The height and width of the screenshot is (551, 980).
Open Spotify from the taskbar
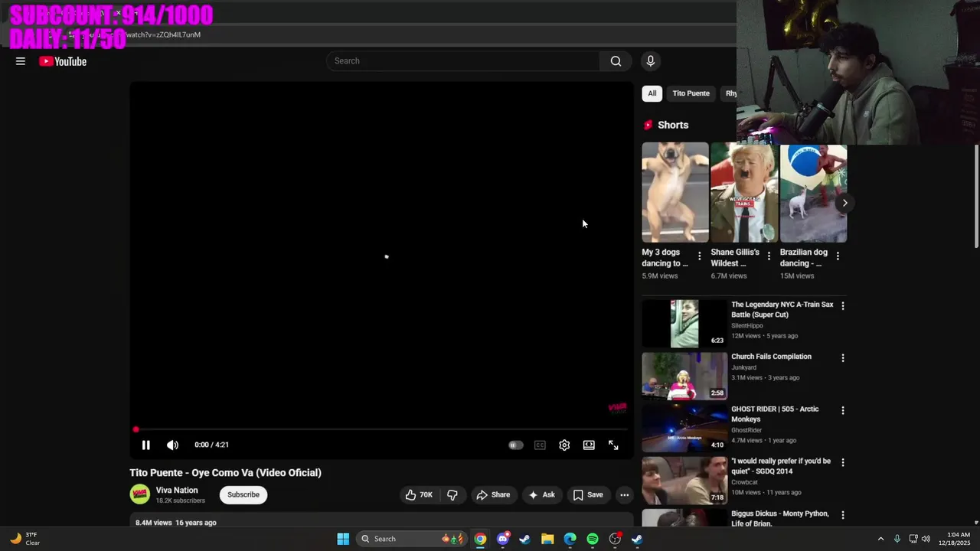[593, 539]
